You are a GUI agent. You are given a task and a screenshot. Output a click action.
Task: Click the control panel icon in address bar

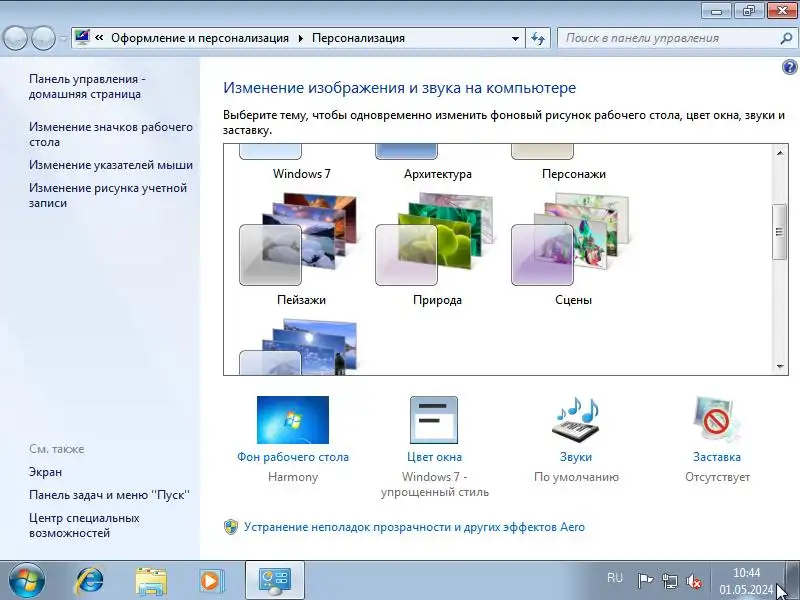(82, 37)
